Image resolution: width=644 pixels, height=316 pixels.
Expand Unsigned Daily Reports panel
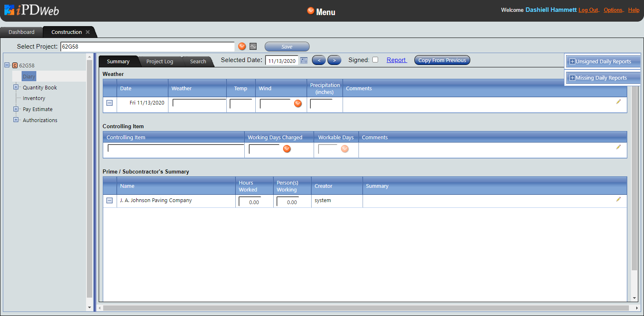[572, 62]
